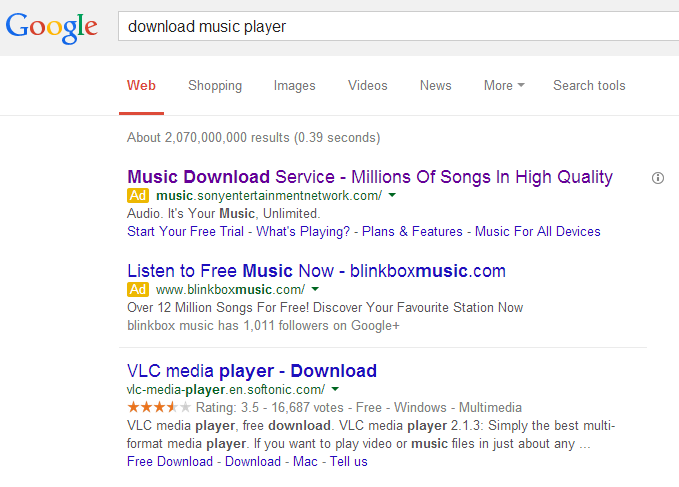Click the 'Download' sitelink next to Free Download
This screenshot has width=679, height=487.
coord(253,461)
